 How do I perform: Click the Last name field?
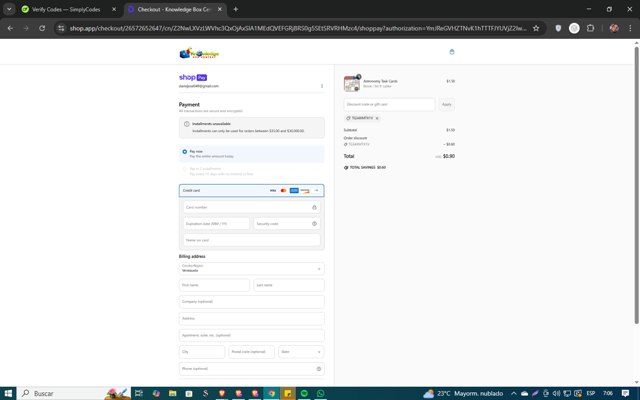pyautogui.click(x=289, y=285)
